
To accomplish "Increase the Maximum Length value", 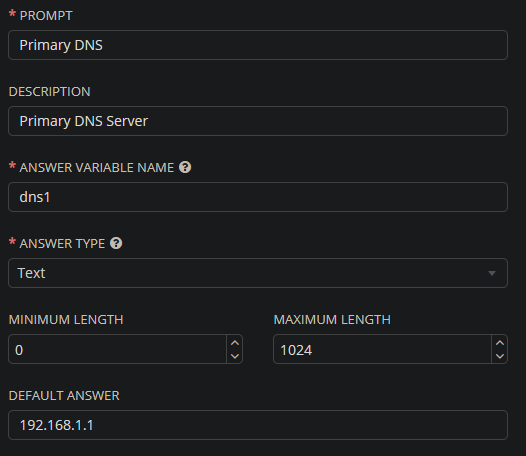I will [x=500, y=343].
